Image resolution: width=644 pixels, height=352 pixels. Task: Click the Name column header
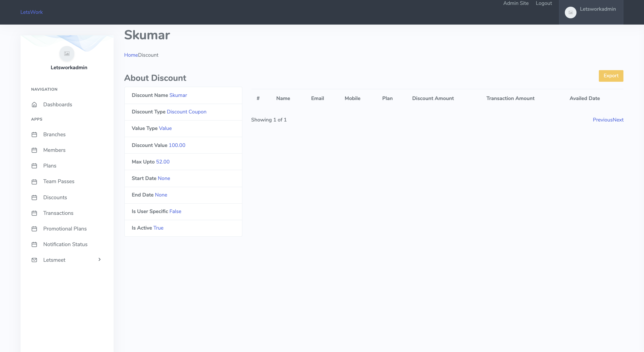pyautogui.click(x=283, y=98)
